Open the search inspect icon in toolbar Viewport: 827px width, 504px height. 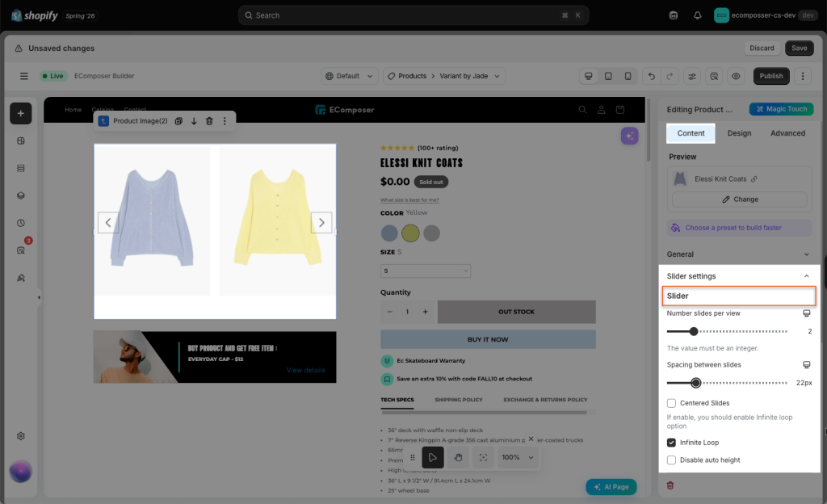coord(714,76)
